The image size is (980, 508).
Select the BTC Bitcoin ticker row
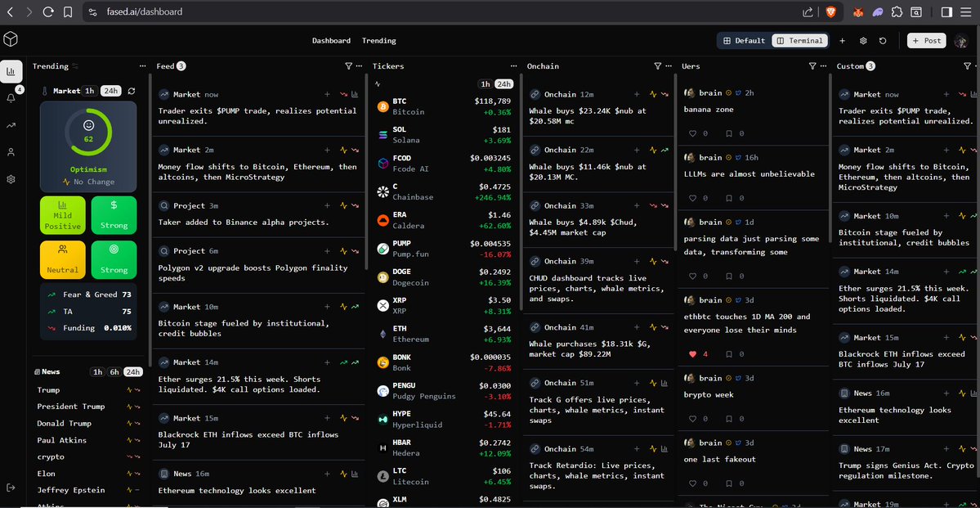(x=444, y=106)
